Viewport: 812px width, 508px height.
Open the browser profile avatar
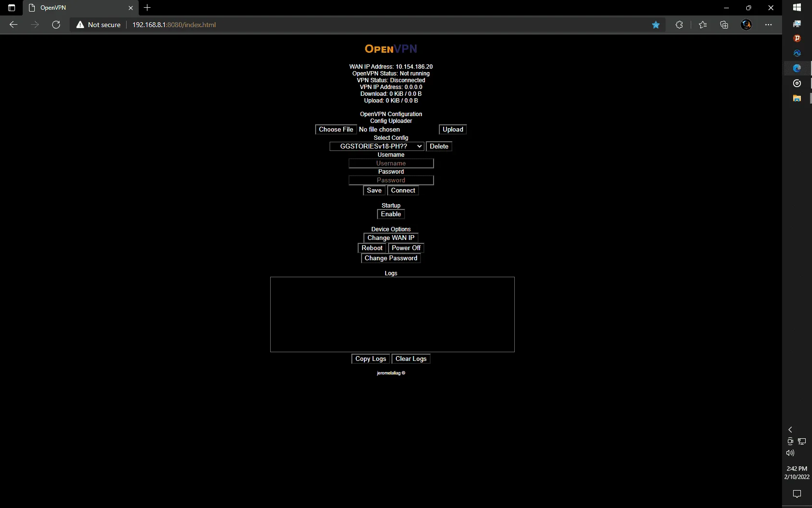pyautogui.click(x=746, y=25)
